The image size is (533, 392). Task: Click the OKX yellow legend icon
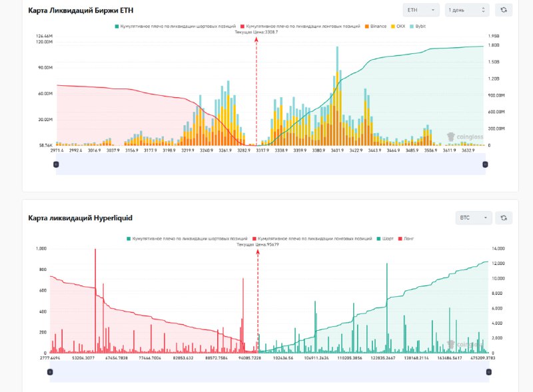(x=393, y=26)
